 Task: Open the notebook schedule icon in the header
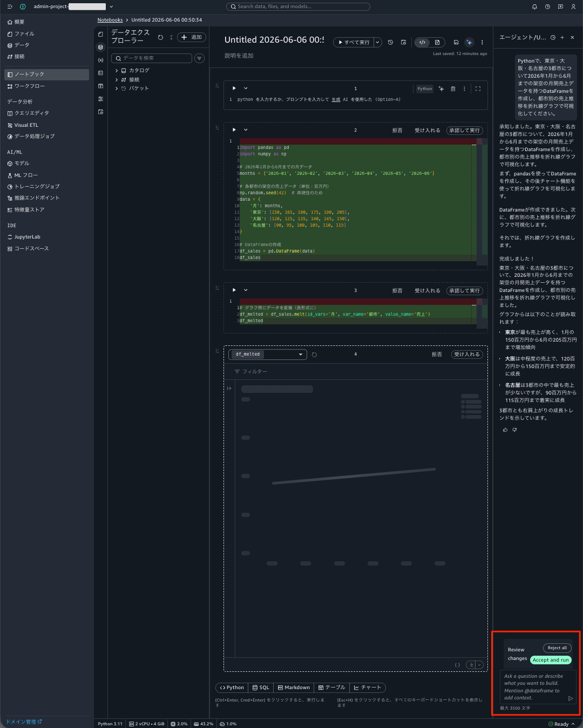(403, 42)
